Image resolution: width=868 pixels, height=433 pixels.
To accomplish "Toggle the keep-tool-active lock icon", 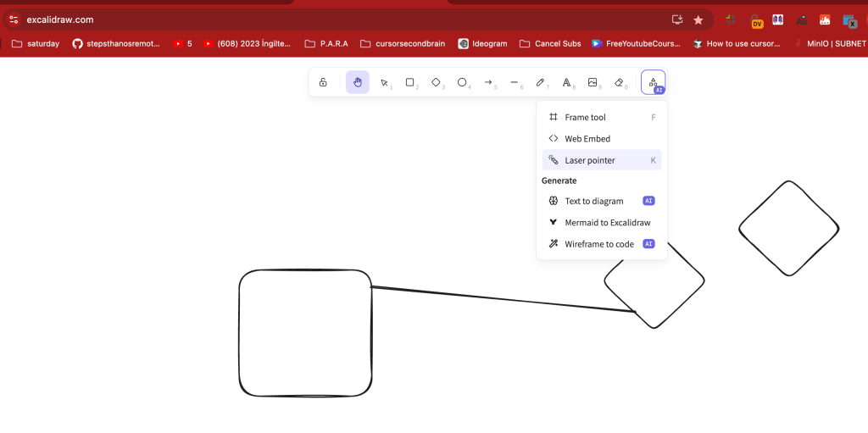I will tap(323, 82).
